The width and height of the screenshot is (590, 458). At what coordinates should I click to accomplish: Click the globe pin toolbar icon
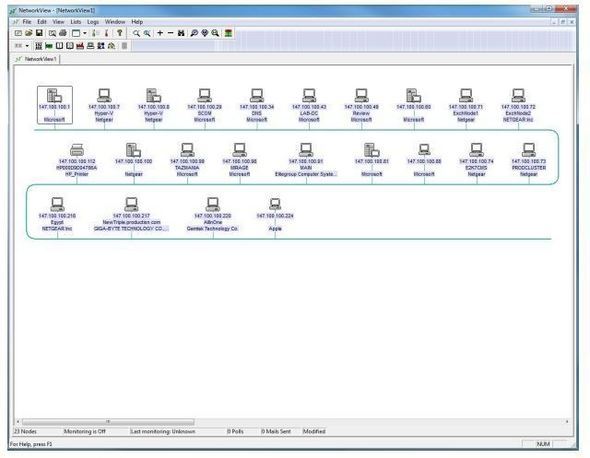(204, 33)
